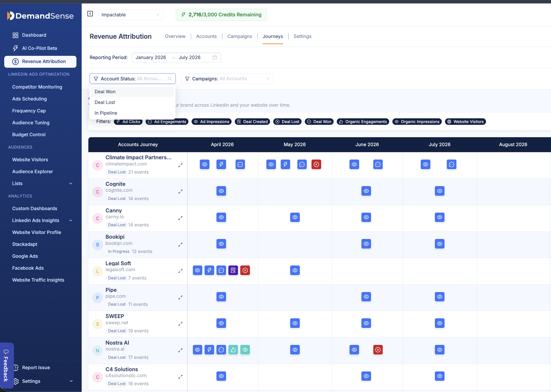Screen dimensions: 551x392
Task: Click Nostra AI teal organic impression icon
Action: pyautogui.click(x=245, y=350)
